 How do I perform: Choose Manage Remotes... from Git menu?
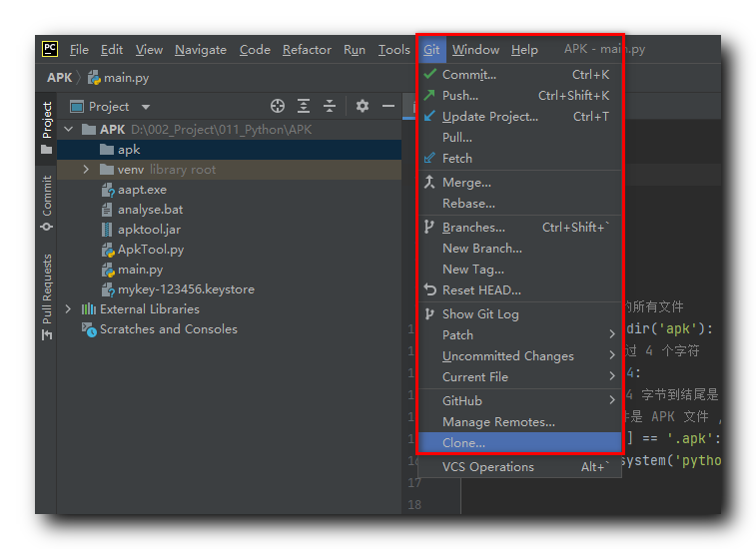[x=519, y=422]
